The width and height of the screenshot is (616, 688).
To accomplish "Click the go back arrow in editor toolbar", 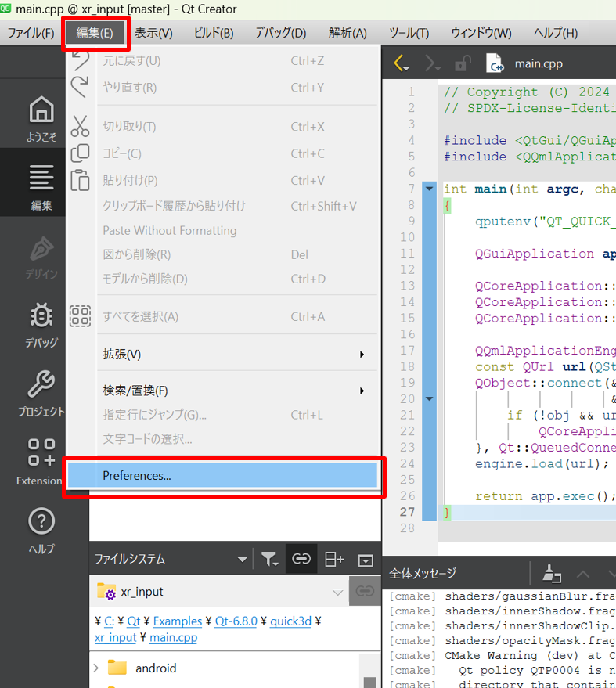I will point(402,63).
